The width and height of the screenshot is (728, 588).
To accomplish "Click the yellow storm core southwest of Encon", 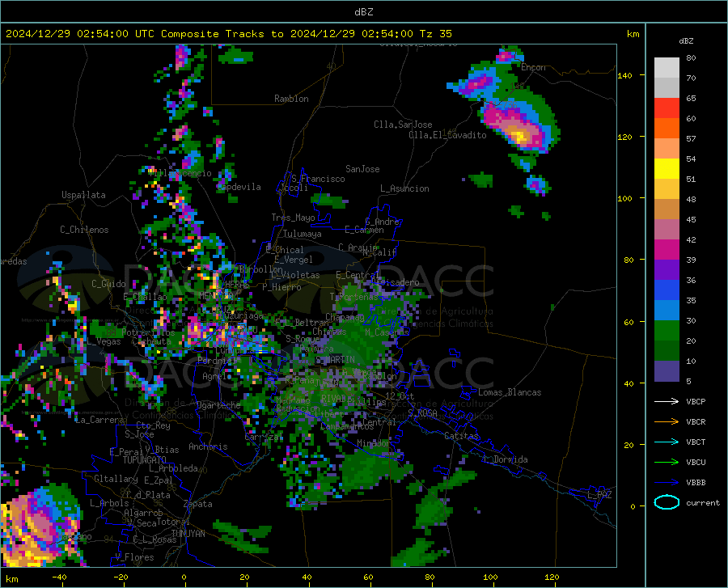I will point(520,137).
